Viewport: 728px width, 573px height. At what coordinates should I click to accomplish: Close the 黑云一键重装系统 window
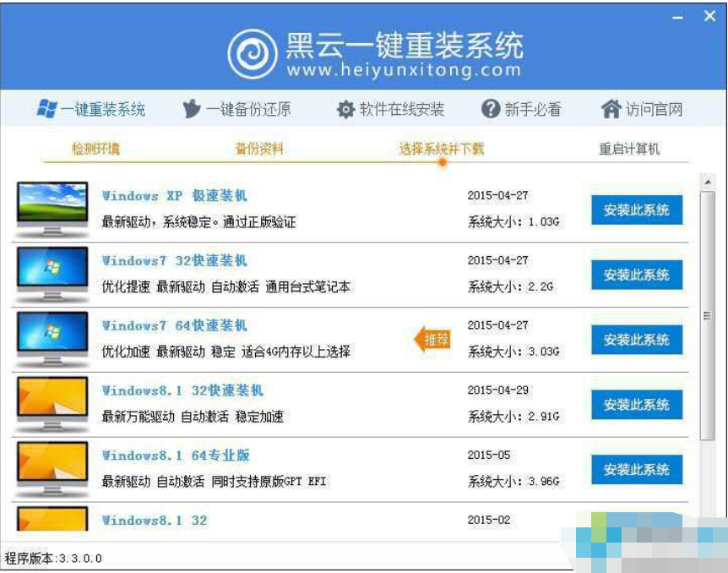[709, 16]
